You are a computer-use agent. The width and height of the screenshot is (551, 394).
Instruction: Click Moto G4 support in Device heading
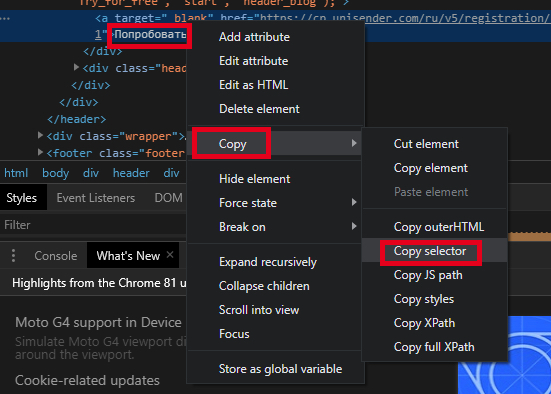(98, 322)
